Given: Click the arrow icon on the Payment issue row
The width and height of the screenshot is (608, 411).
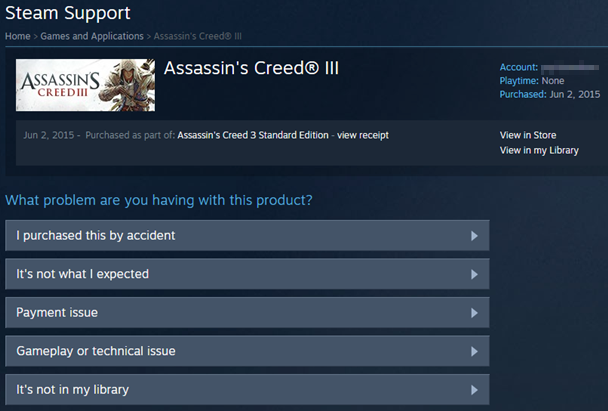Looking at the screenshot, I should pyautogui.click(x=474, y=313).
